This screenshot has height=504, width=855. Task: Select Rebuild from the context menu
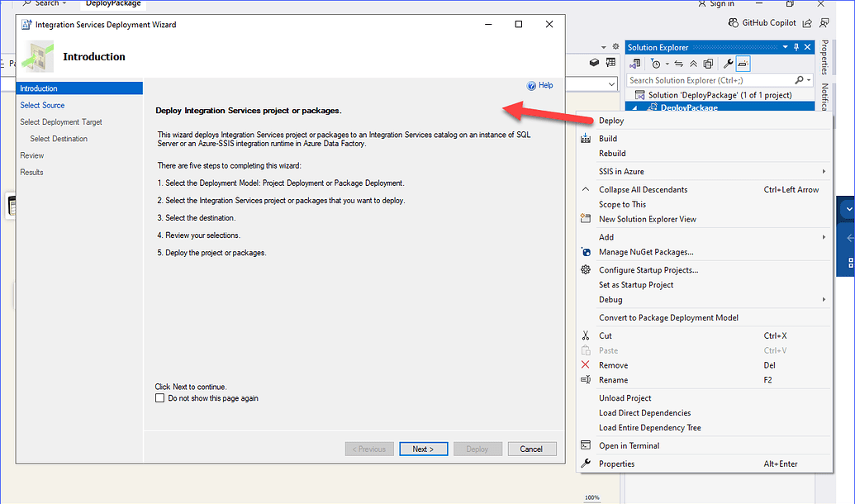coord(611,153)
